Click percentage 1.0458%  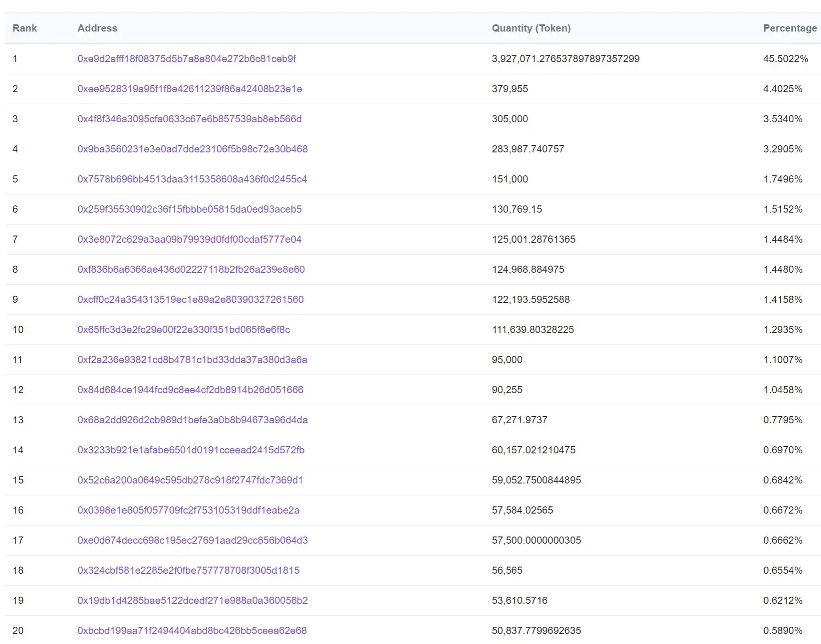tap(783, 390)
